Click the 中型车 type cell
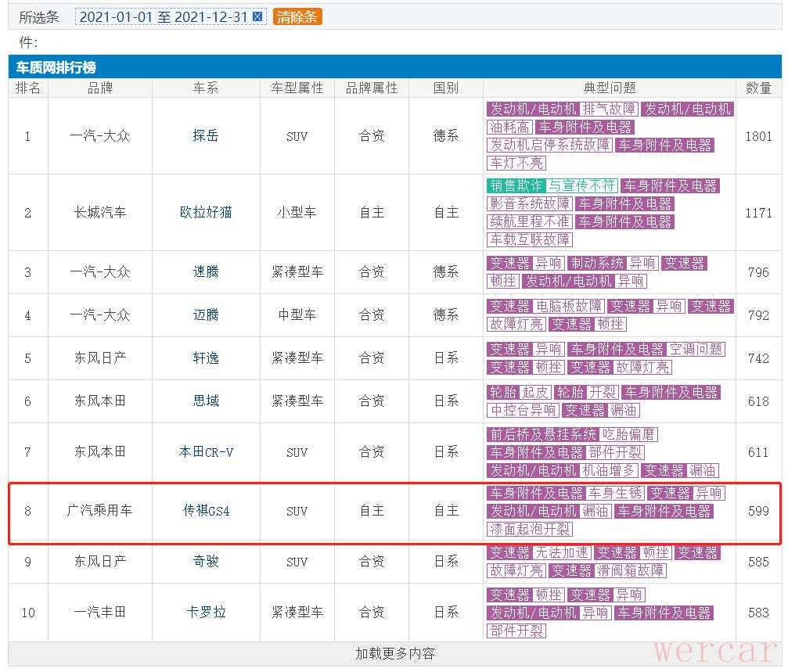The image size is (788, 672). click(x=297, y=315)
